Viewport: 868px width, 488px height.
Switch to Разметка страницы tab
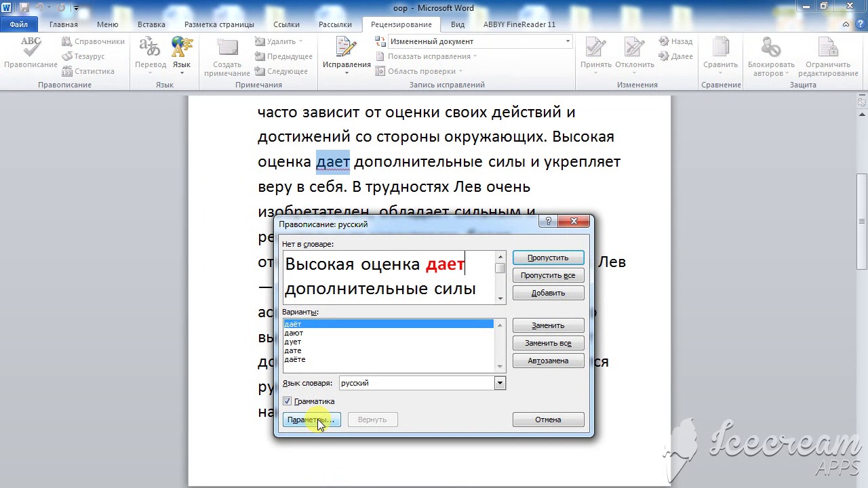pyautogui.click(x=219, y=24)
